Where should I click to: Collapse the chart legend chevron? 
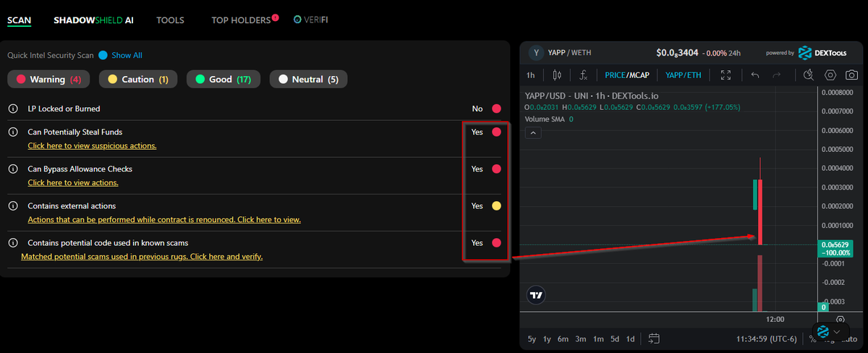tap(532, 132)
